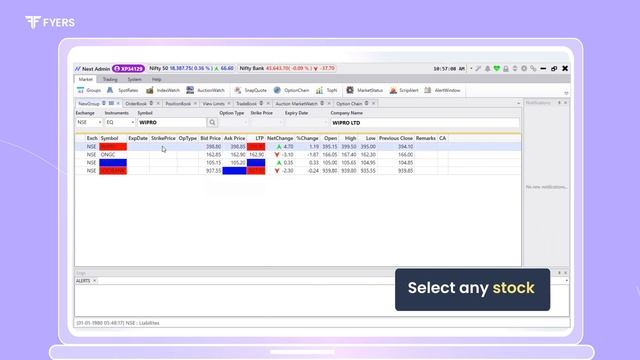Viewport: 640px width, 360px height.
Task: Open the Market menu tab
Action: (86, 80)
